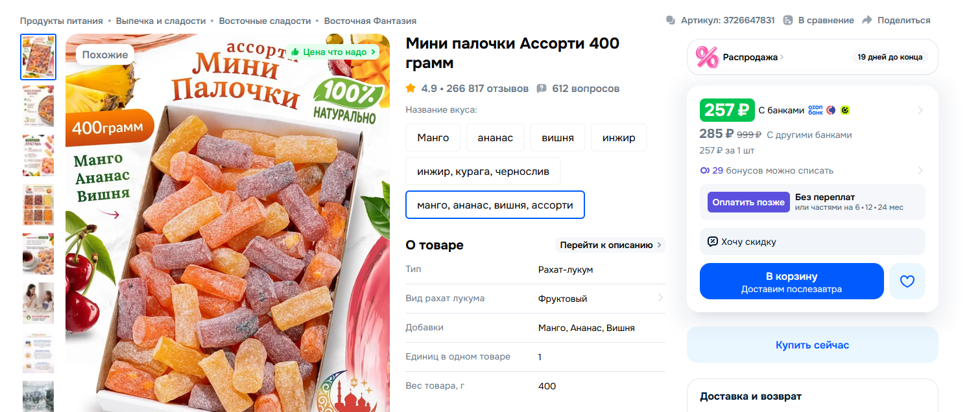The image size is (980, 412).
Task: Choose the 'вишня' flavor variant
Action: pyautogui.click(x=558, y=137)
